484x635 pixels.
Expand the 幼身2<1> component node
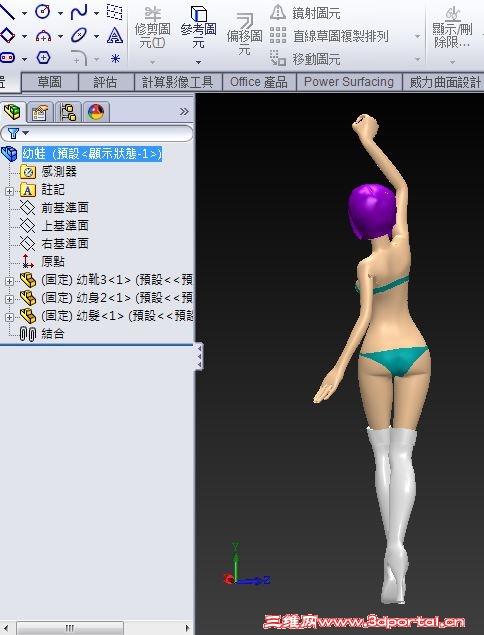[9, 299]
